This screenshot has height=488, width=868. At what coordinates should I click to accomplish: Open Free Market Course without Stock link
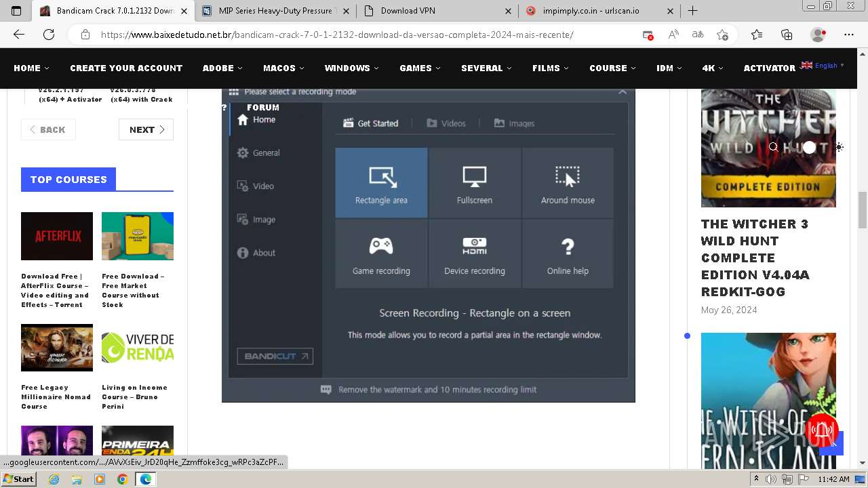point(133,291)
